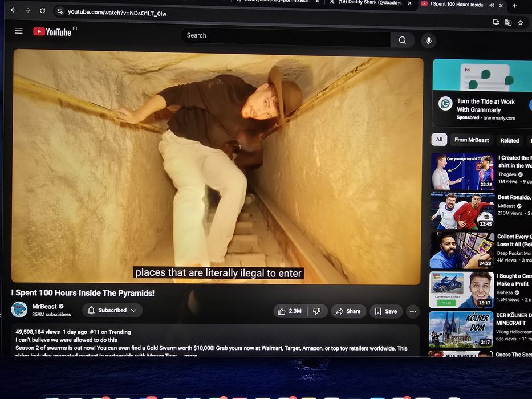Screen dimensions: 532x399
Task: Click grammarly.com sponsored link text
Action: coord(499,118)
